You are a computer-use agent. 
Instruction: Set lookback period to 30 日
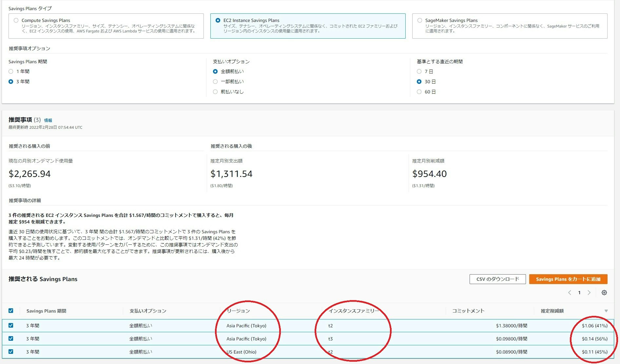[x=419, y=82]
